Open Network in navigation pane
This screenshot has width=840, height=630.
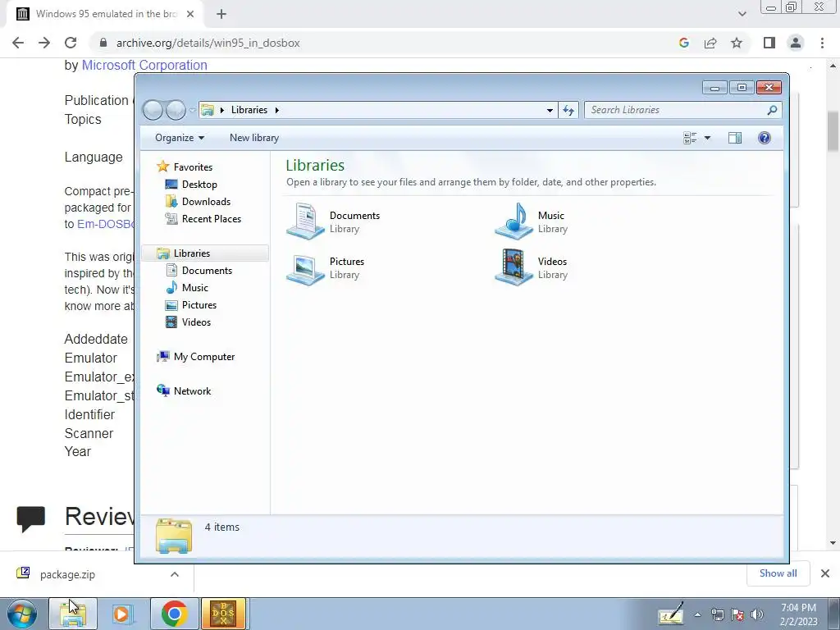(192, 391)
